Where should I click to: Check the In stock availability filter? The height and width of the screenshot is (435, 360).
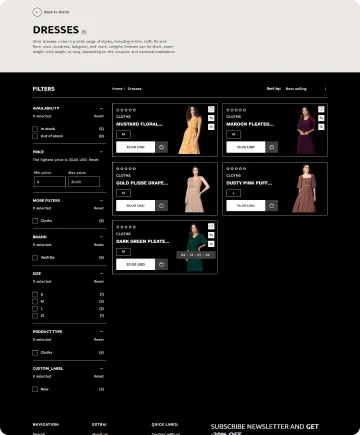[35, 129]
